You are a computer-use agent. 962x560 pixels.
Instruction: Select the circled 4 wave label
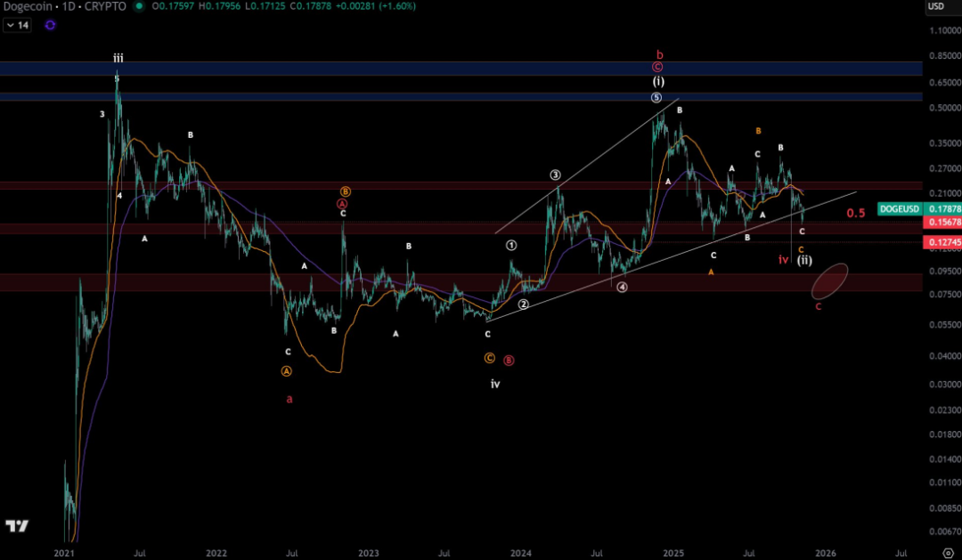[x=622, y=288]
